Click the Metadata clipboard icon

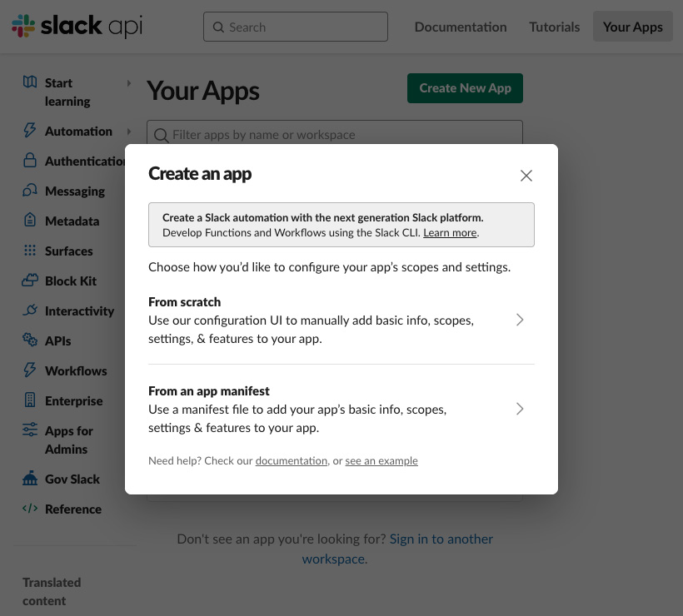pos(30,220)
